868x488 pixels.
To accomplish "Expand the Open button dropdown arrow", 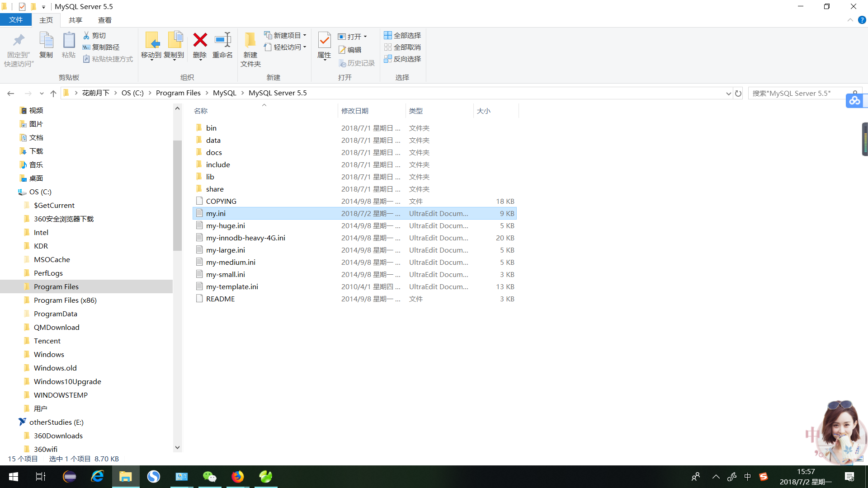I will 365,37.
